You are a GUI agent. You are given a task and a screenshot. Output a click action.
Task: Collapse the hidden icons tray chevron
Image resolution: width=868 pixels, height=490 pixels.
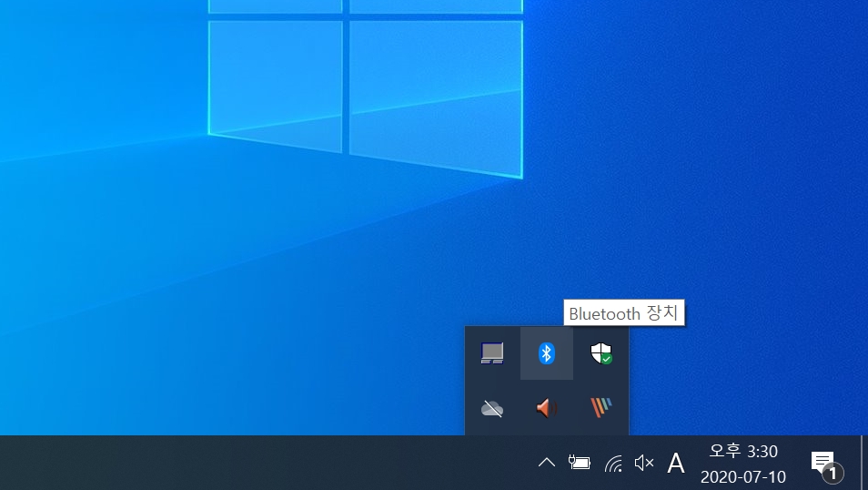point(547,463)
